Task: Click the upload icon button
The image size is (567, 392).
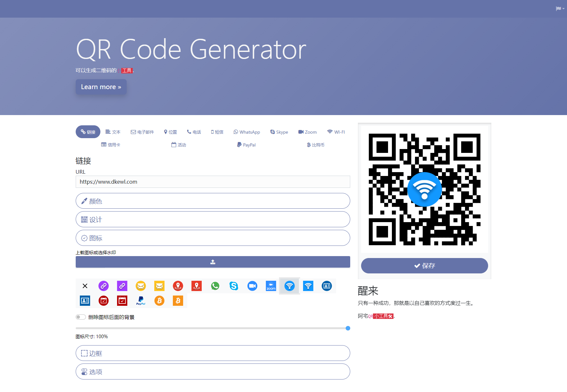Action: (x=213, y=262)
